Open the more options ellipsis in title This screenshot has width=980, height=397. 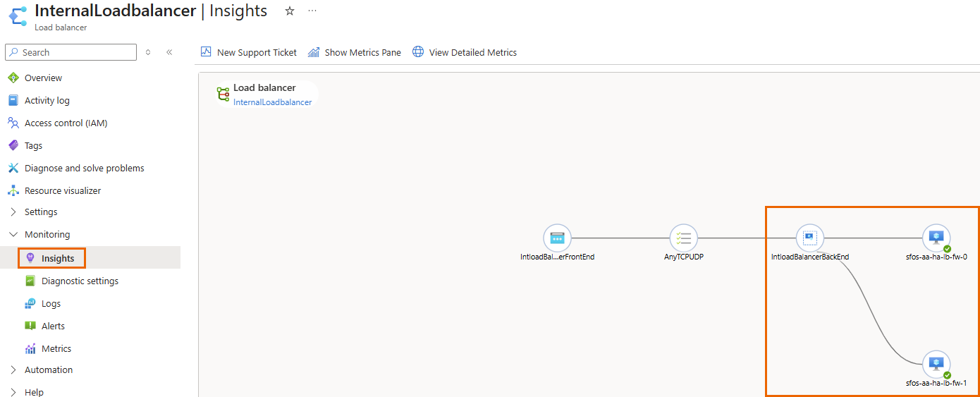[312, 11]
